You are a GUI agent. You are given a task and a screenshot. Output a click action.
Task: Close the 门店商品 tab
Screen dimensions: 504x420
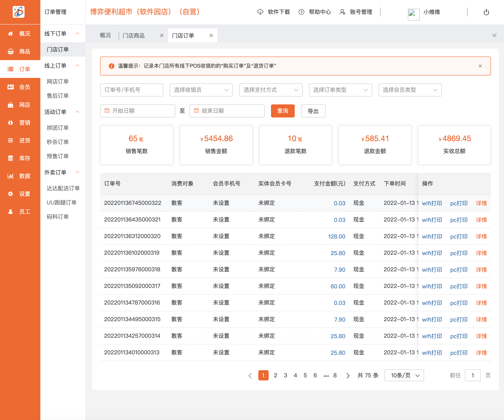click(x=162, y=36)
